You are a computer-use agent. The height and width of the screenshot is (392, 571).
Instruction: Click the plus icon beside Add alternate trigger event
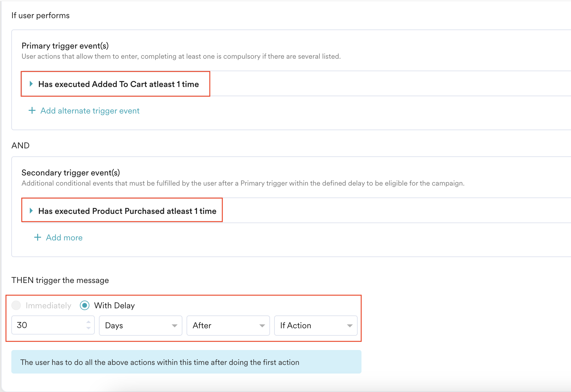[x=32, y=111]
